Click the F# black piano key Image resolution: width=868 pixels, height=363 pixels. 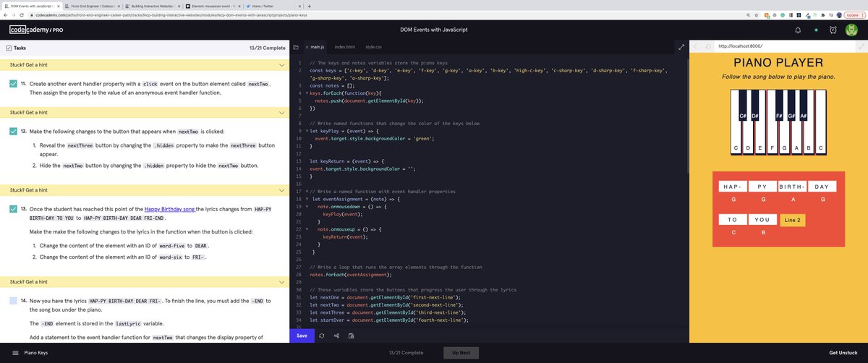coord(779,106)
